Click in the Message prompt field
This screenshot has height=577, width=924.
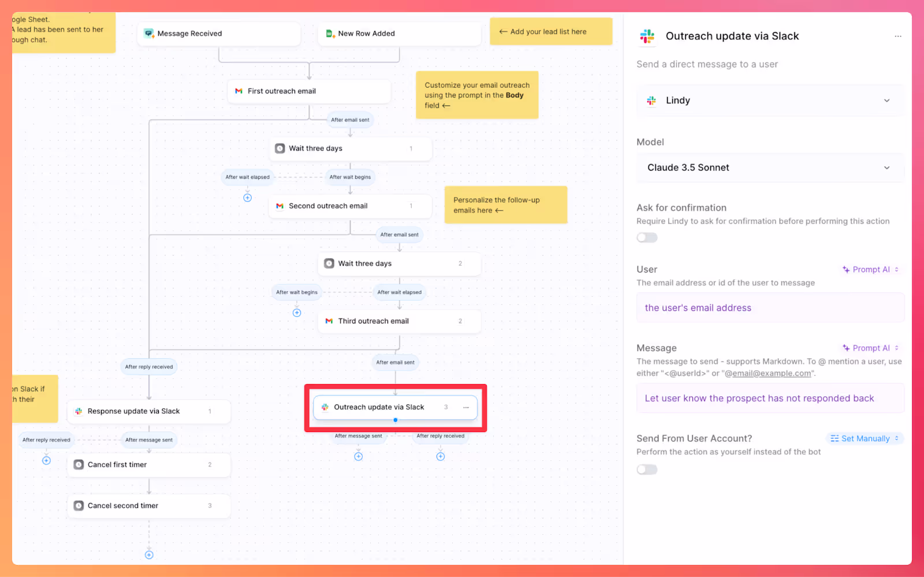(770, 399)
